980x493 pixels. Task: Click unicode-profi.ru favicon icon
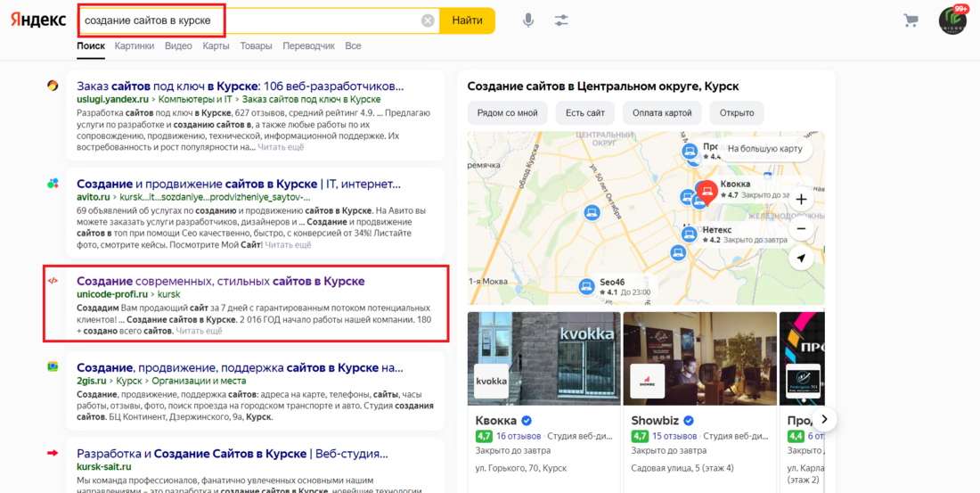point(53,281)
